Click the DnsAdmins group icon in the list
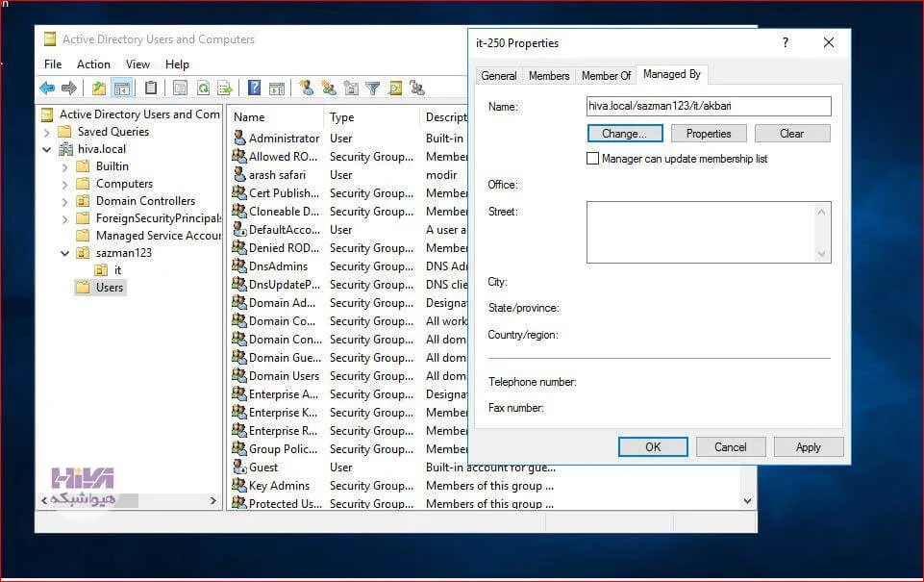 tap(239, 266)
